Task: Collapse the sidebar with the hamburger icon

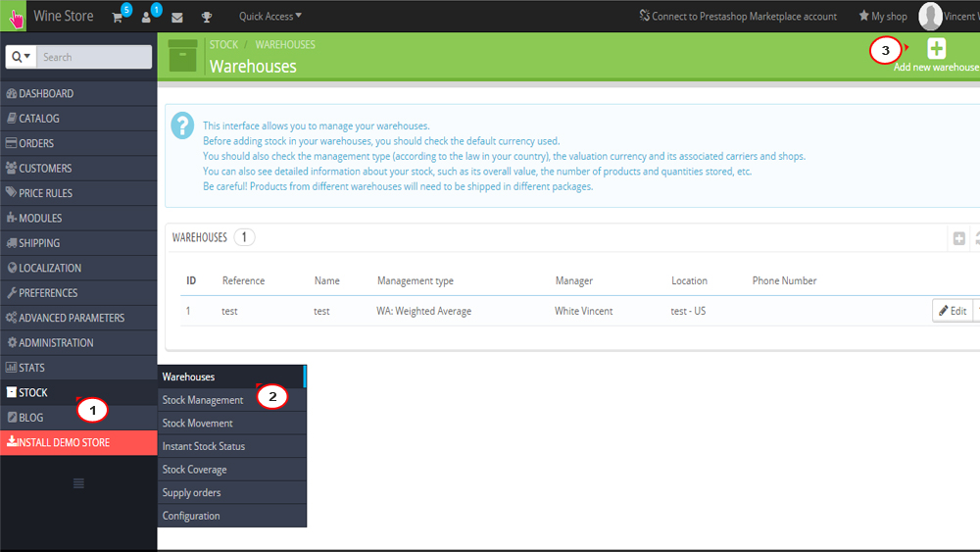Action: pyautogui.click(x=78, y=483)
